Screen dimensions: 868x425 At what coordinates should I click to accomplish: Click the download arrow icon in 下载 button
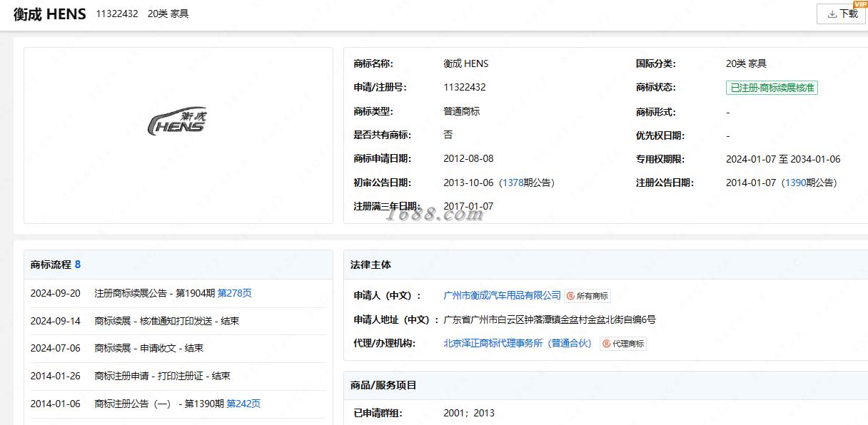[832, 14]
